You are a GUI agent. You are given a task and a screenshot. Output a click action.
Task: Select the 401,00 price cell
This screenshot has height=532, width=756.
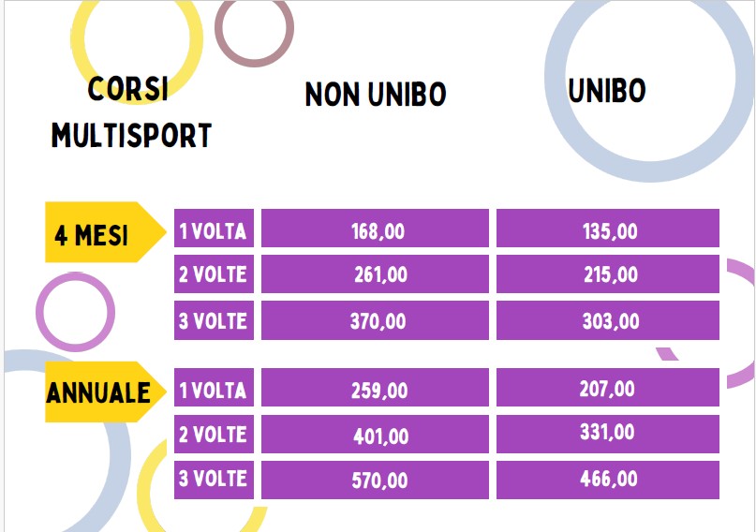pyautogui.click(x=375, y=434)
